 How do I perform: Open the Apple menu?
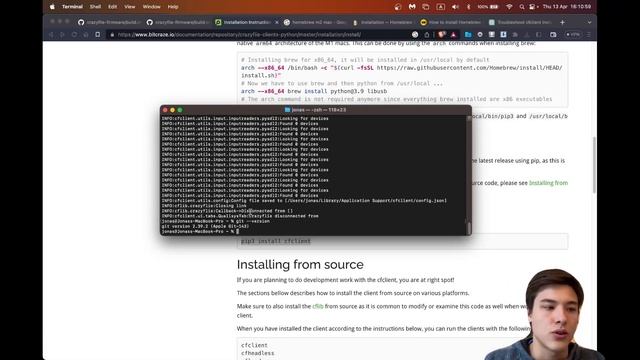52,7
